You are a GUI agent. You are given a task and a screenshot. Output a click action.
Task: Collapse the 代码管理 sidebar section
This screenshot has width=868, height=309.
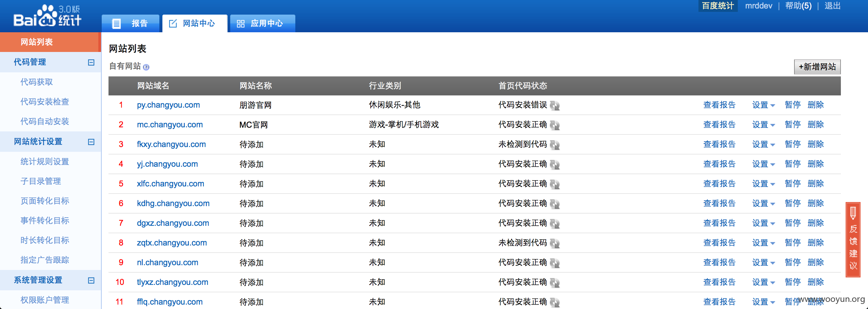tap(91, 62)
